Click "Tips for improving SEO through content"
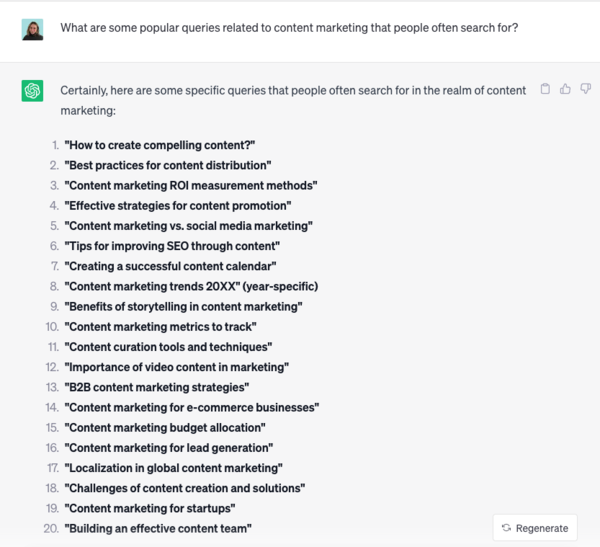 [171, 246]
